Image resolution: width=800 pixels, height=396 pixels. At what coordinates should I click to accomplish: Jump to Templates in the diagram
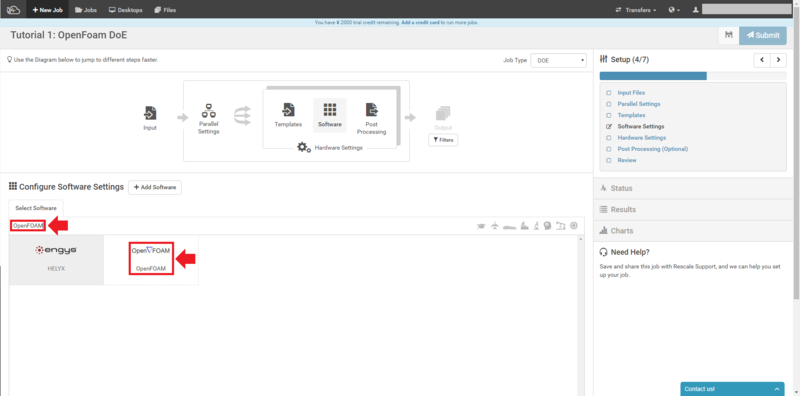click(x=288, y=115)
